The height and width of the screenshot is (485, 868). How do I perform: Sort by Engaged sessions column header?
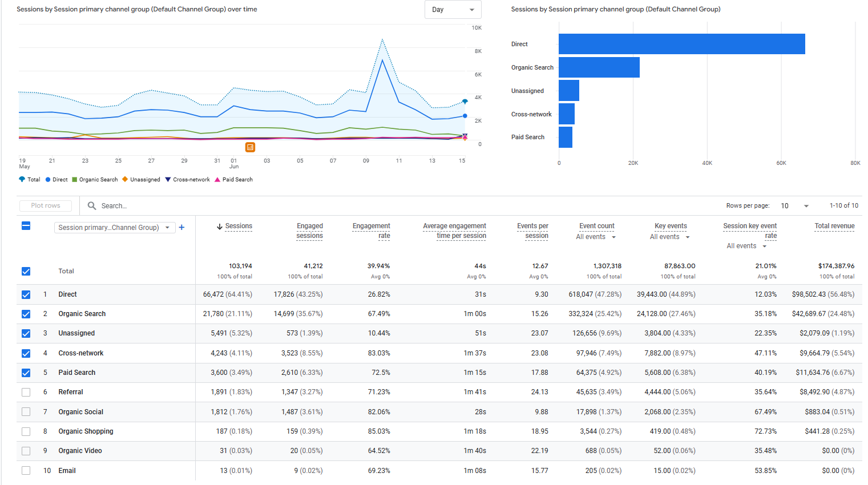pyautogui.click(x=310, y=231)
